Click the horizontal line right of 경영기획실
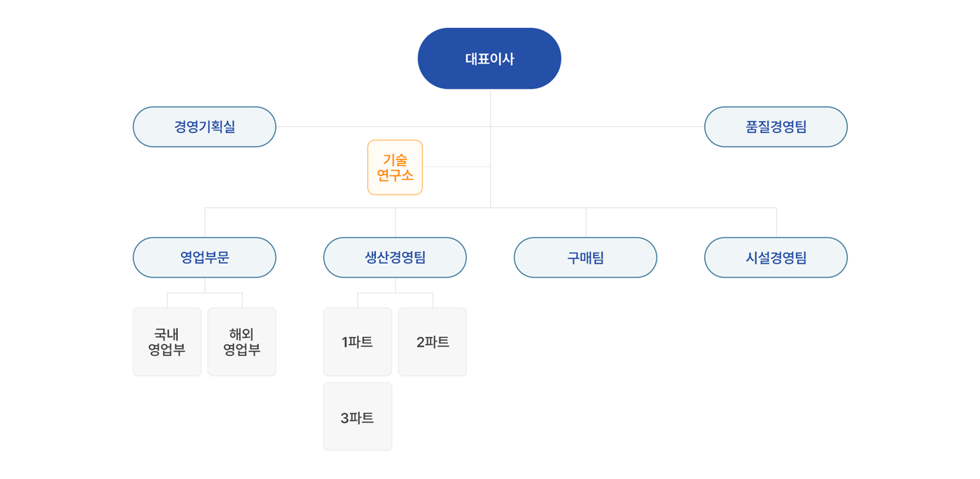The width and height of the screenshot is (980, 479). pos(383,127)
